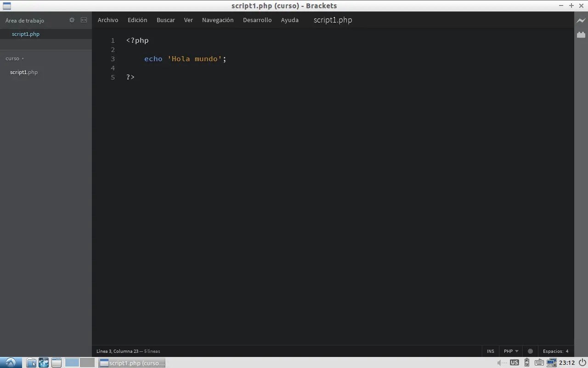Image resolution: width=588 pixels, height=368 pixels.
Task: Click the web browser globe icon in the taskbar
Action: click(43, 362)
